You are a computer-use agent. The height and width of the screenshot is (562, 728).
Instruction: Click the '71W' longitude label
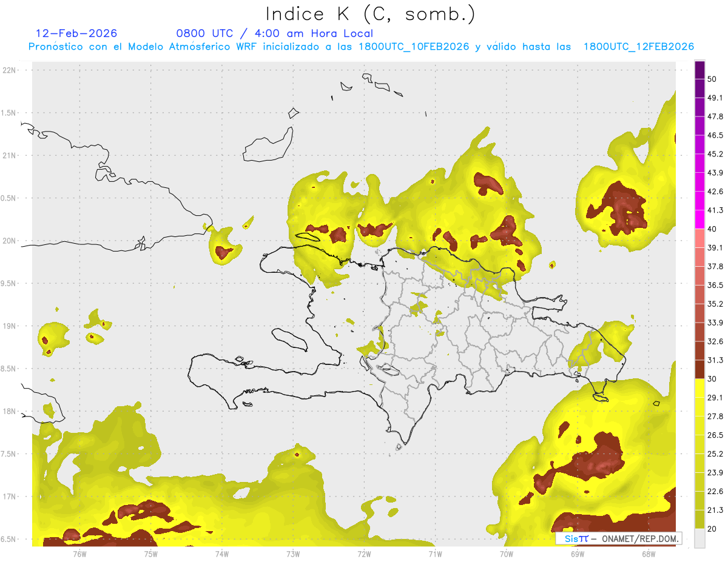point(435,554)
